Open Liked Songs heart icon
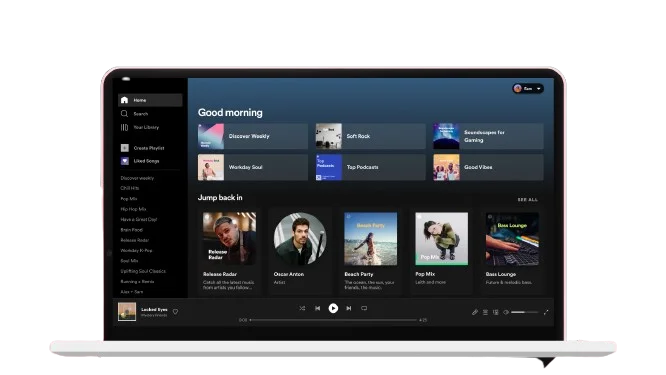666x375 pixels. (x=124, y=161)
